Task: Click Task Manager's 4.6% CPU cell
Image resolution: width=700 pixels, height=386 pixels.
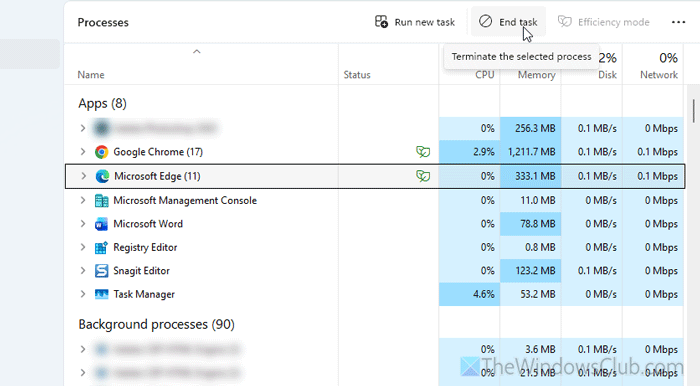Action: point(469,295)
